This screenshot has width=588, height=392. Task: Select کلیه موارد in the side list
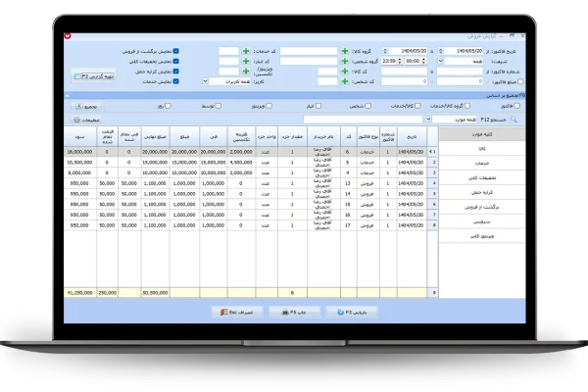(482, 134)
